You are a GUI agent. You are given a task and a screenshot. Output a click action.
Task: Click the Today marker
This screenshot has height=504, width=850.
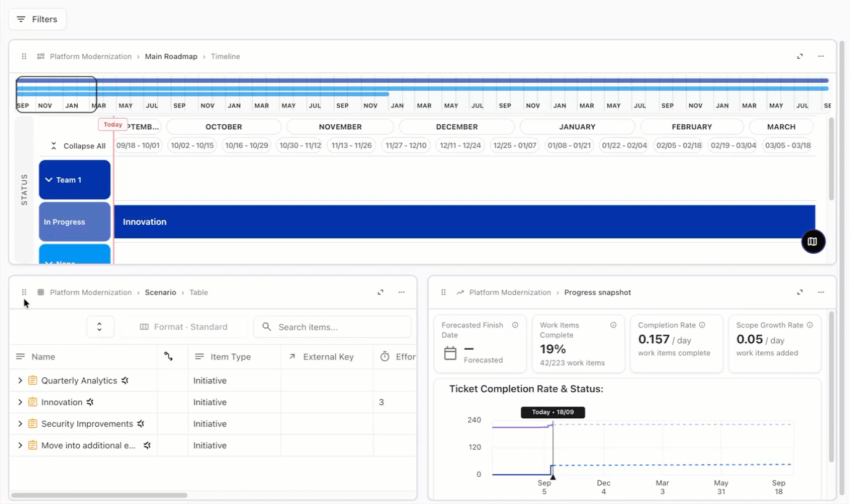point(113,124)
